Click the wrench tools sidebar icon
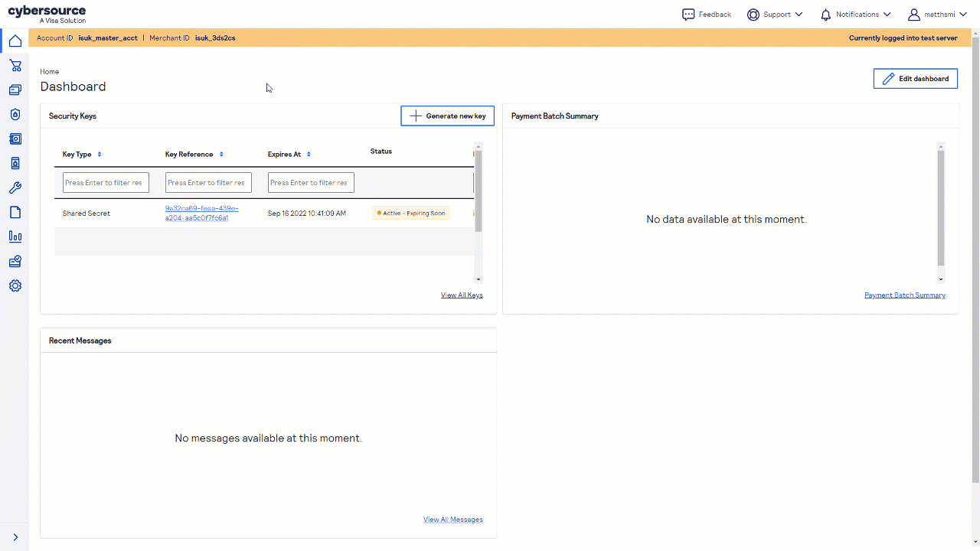The height and width of the screenshot is (551, 980). 15,188
